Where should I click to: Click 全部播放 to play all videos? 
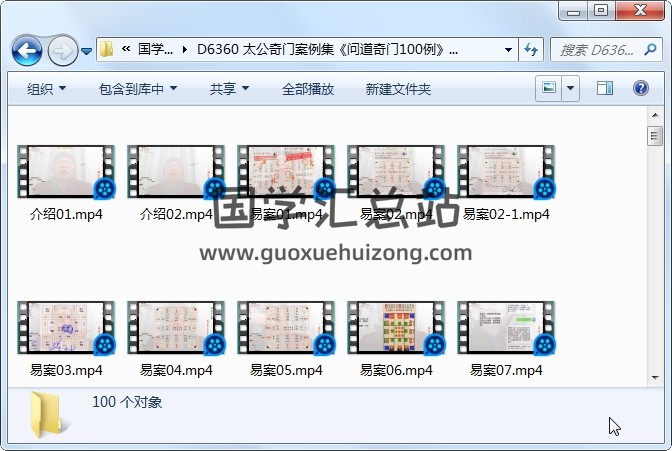308,89
